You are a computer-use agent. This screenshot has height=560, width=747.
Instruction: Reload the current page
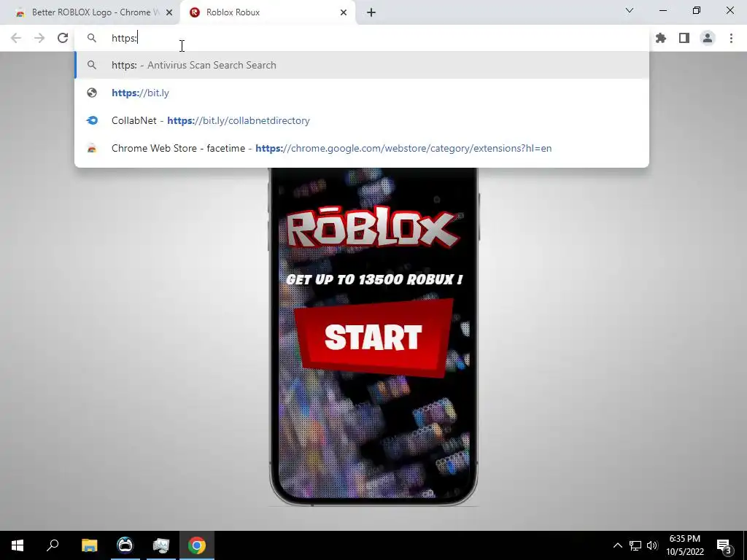(x=63, y=38)
